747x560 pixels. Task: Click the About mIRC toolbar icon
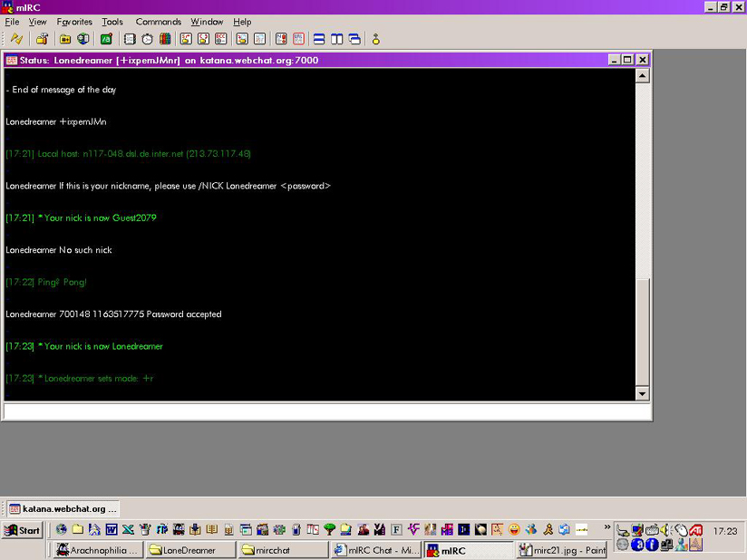(376, 39)
